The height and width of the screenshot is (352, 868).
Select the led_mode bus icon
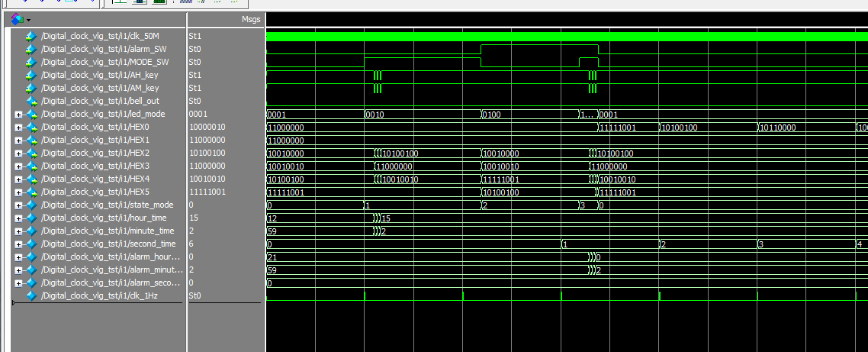pos(31,115)
